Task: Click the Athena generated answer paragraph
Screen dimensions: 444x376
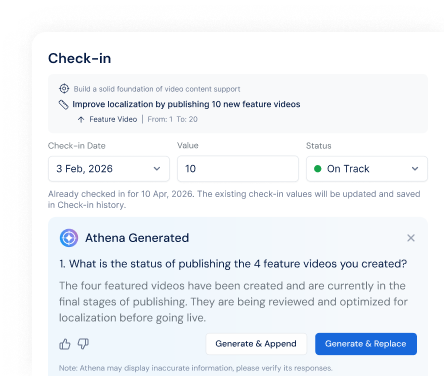Action: 233,302
